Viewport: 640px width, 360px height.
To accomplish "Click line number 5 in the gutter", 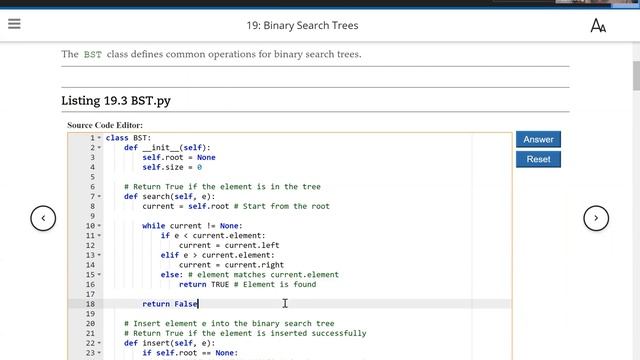I will [93, 177].
